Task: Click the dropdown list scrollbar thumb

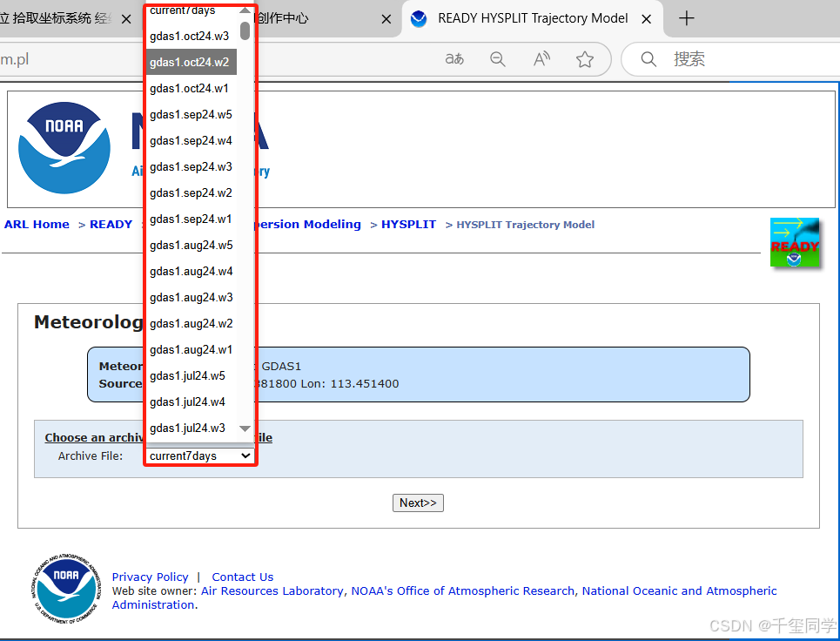Action: coord(245,30)
